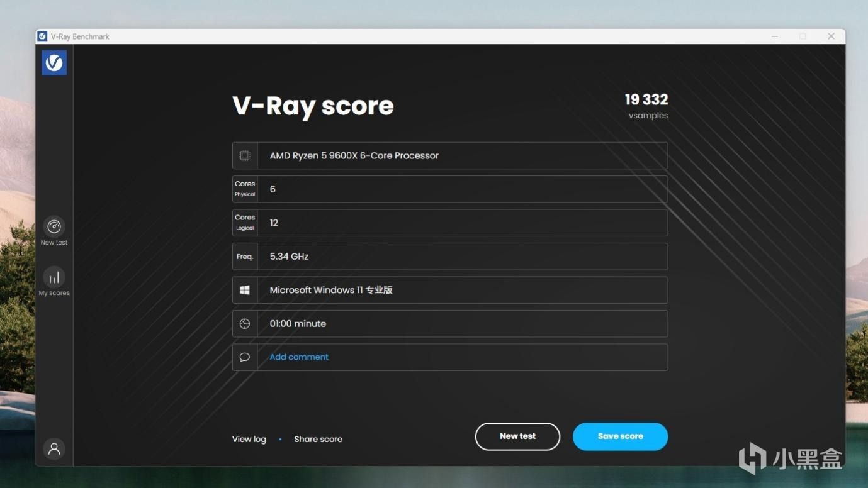Click the clock icon beside 01:00 minute
This screenshot has height=488, width=868.
tap(245, 323)
